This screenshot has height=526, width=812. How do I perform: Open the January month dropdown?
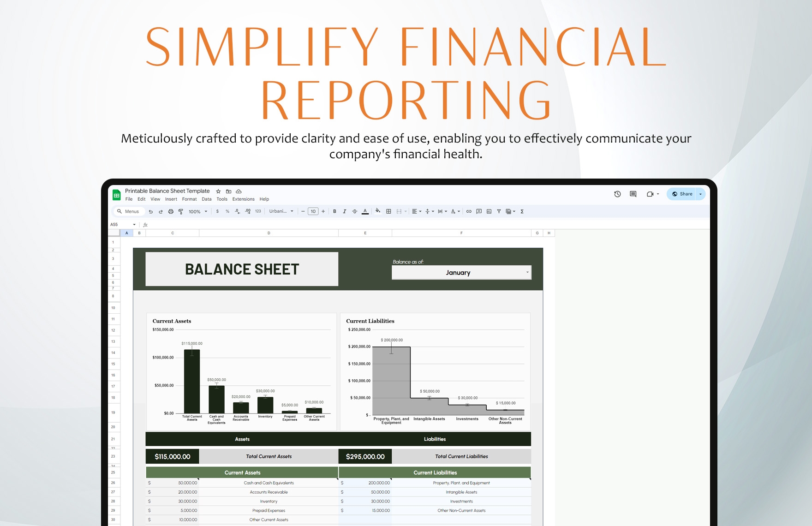pyautogui.click(x=461, y=273)
